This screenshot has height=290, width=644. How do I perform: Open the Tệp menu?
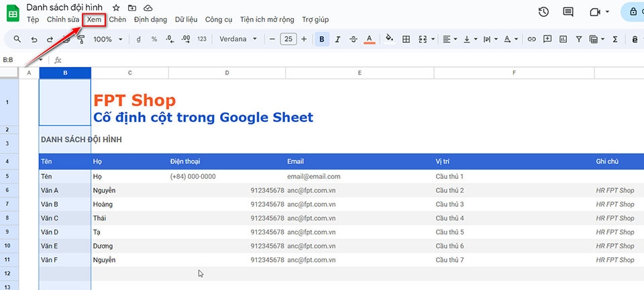tap(33, 19)
